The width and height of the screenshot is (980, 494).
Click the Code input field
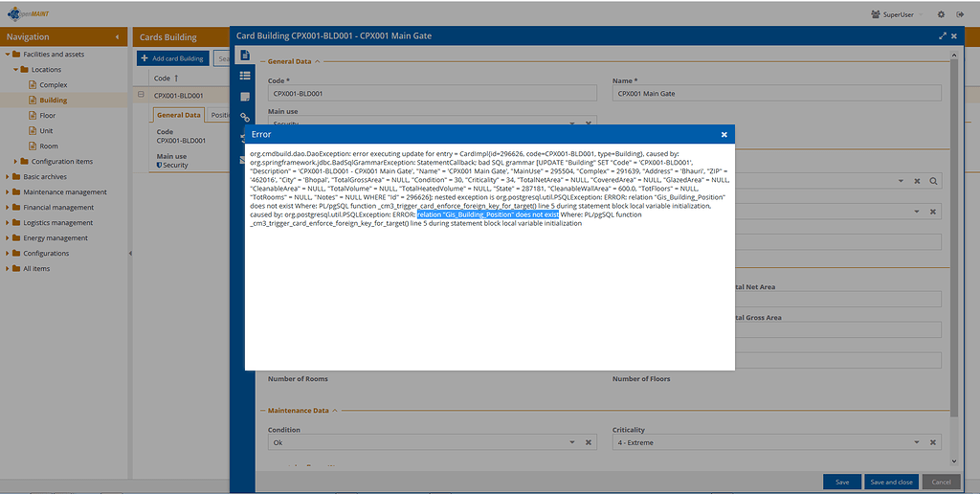tap(433, 93)
